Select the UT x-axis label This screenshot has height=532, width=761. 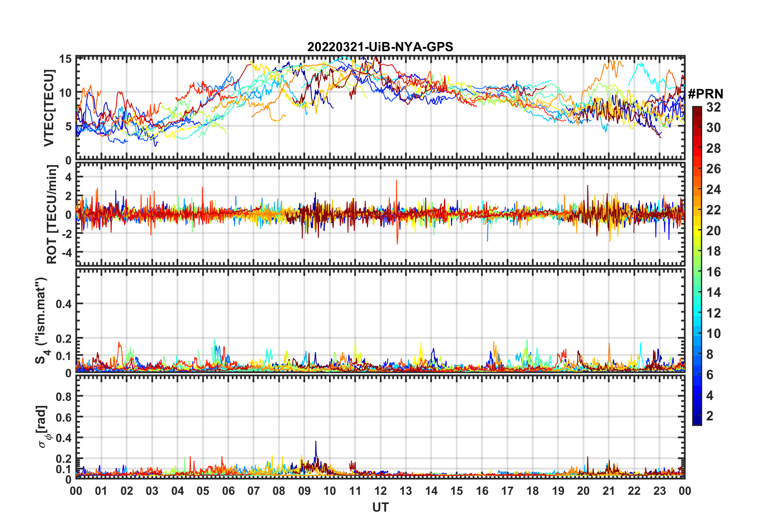pos(380,507)
